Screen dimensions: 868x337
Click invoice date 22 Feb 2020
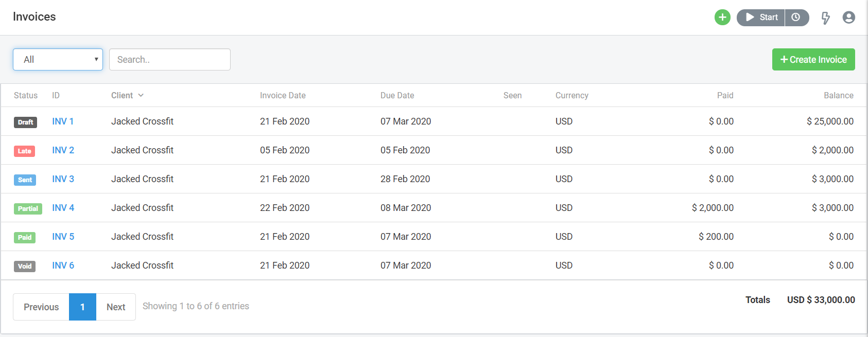[x=285, y=208]
